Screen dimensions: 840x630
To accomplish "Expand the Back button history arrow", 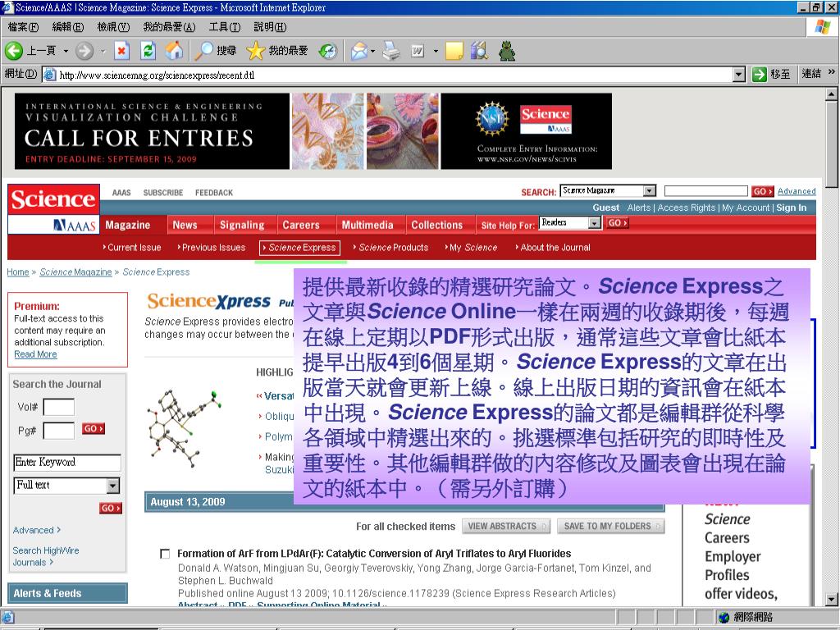I will click(66, 52).
